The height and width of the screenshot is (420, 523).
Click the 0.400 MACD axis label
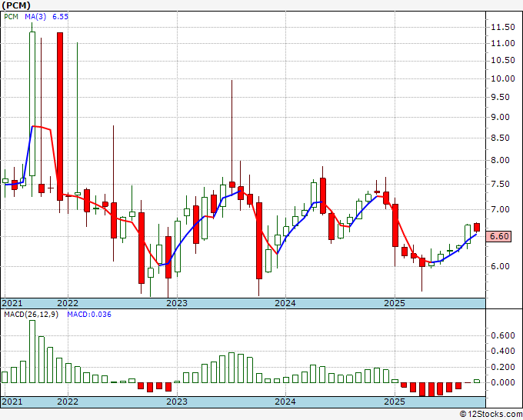pyautogui.click(x=503, y=352)
